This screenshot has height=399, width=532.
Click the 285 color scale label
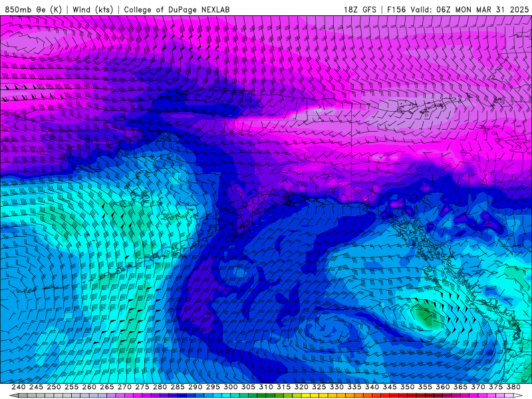[178, 387]
